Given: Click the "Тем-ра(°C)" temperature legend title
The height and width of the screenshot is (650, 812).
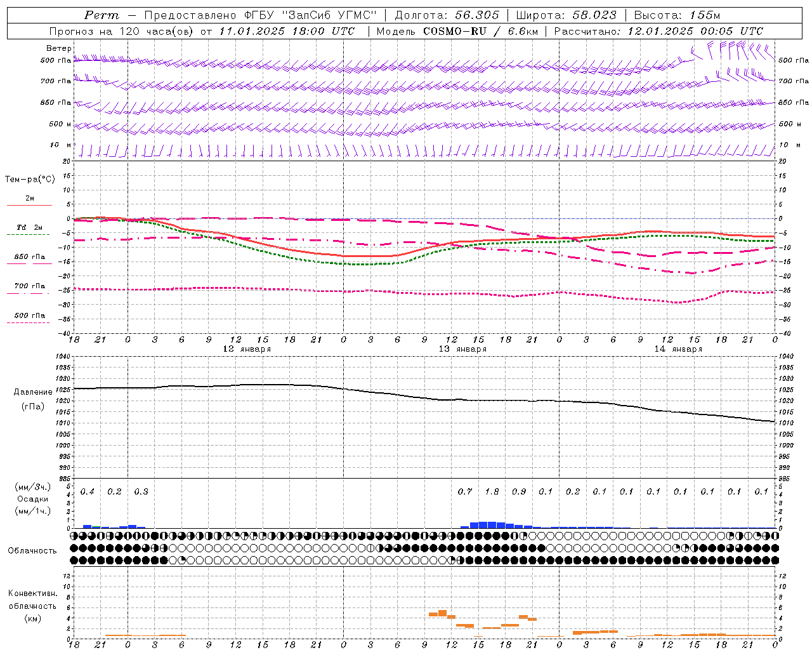Looking at the screenshot, I should click(x=30, y=180).
